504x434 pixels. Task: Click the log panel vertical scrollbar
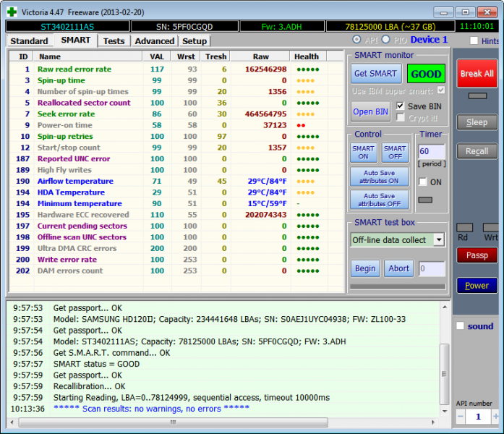click(444, 362)
